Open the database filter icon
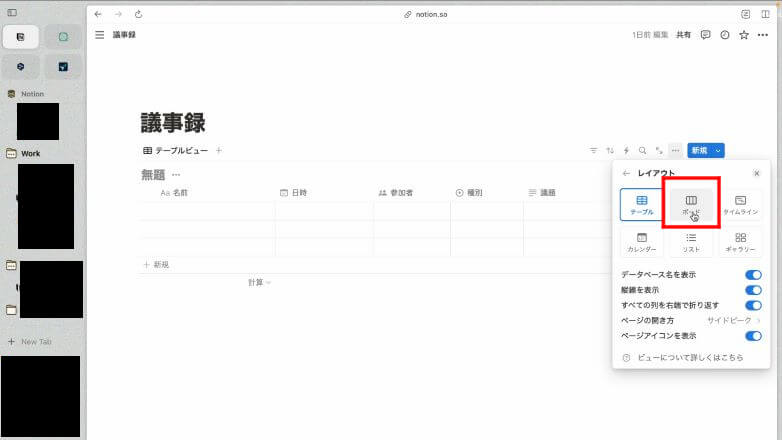The width and height of the screenshot is (782, 440). [593, 150]
